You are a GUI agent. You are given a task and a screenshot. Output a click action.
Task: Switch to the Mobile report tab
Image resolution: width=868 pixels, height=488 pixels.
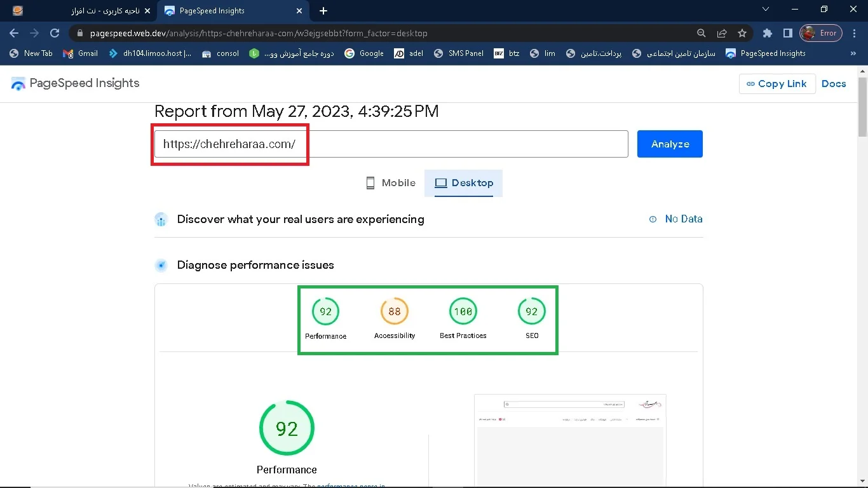coord(391,183)
